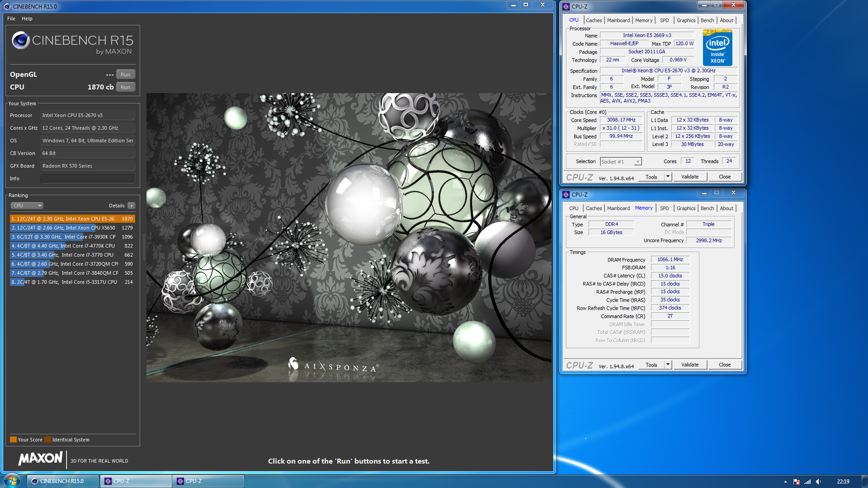Click Tools button in upper CPU-Z window
868x488 pixels.
pyautogui.click(x=651, y=177)
